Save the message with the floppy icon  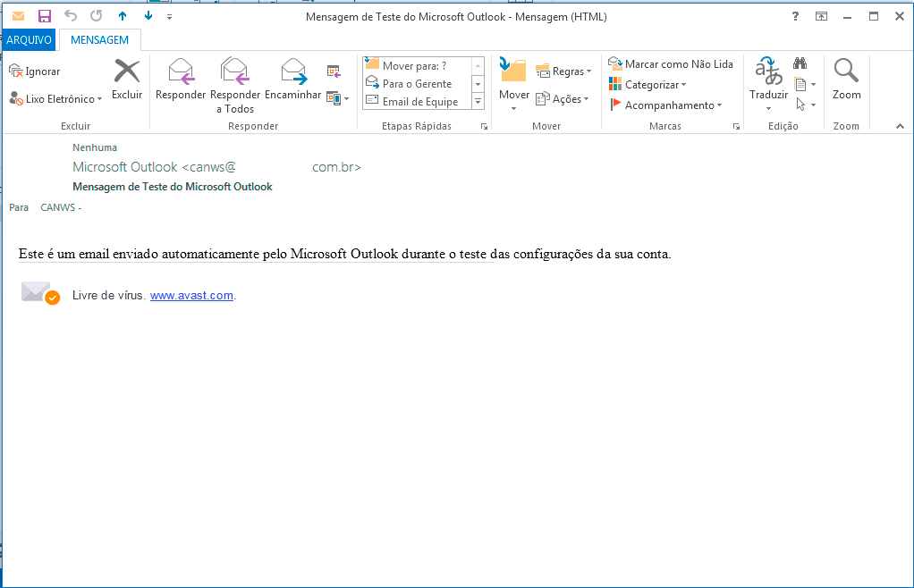point(45,16)
